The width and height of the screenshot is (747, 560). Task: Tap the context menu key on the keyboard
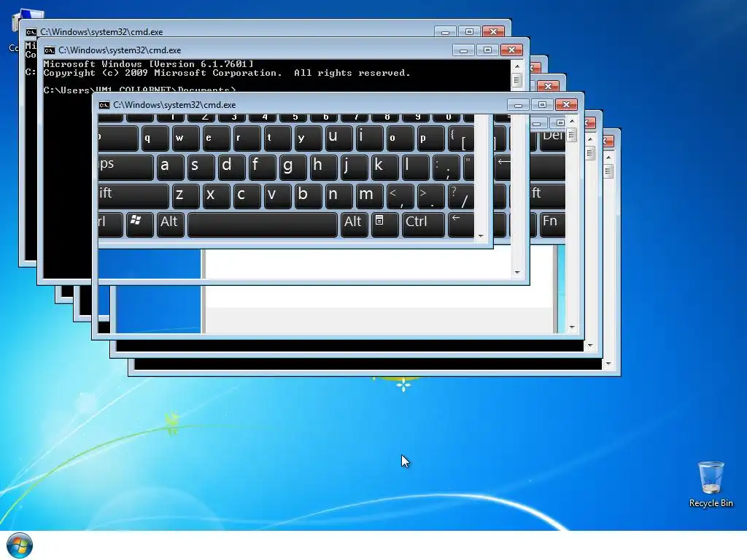pos(384,225)
